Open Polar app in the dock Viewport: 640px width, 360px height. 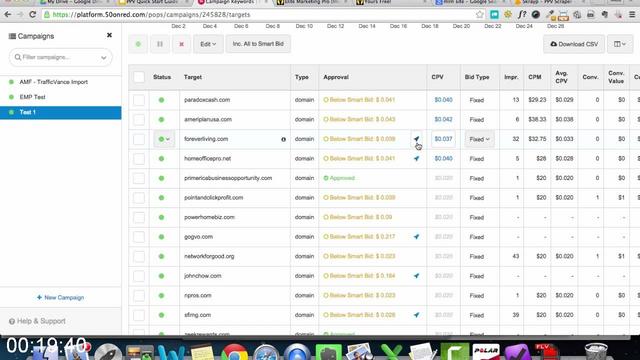pos(486,352)
